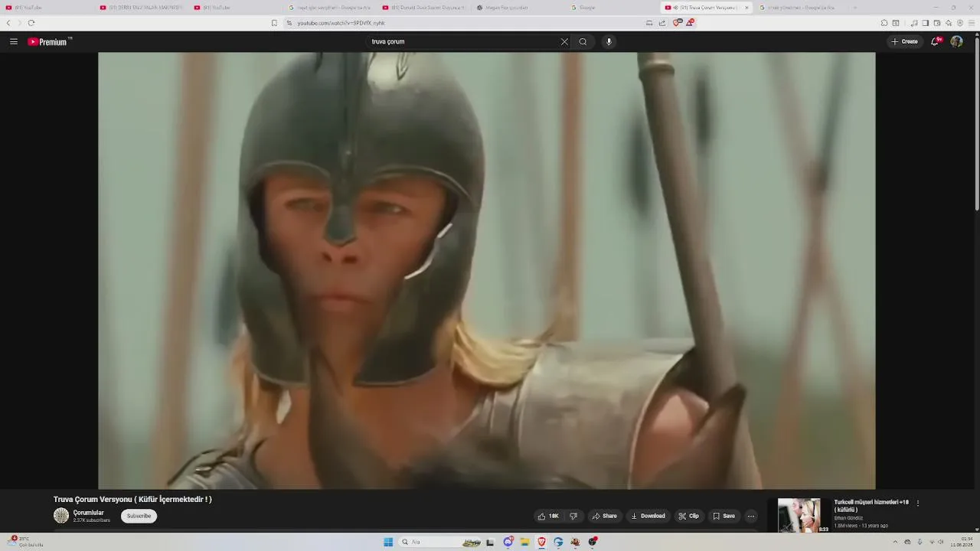Open Brave Shields lion icon

click(x=677, y=23)
